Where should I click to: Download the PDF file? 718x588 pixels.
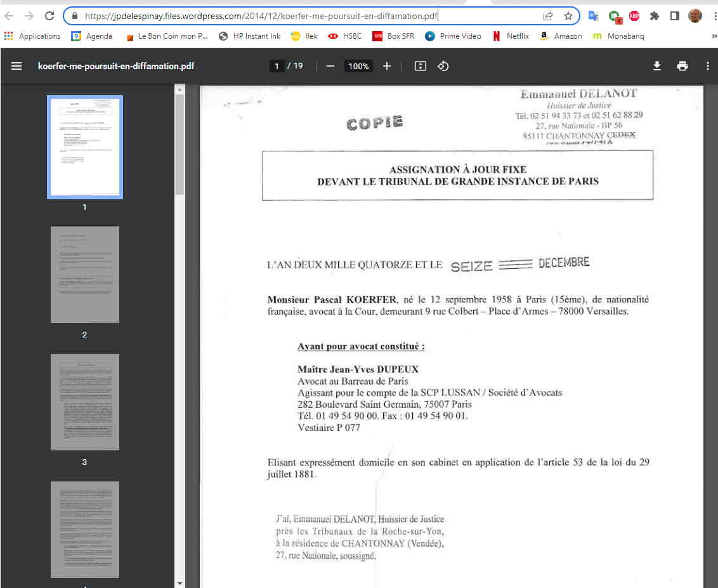coord(657,66)
